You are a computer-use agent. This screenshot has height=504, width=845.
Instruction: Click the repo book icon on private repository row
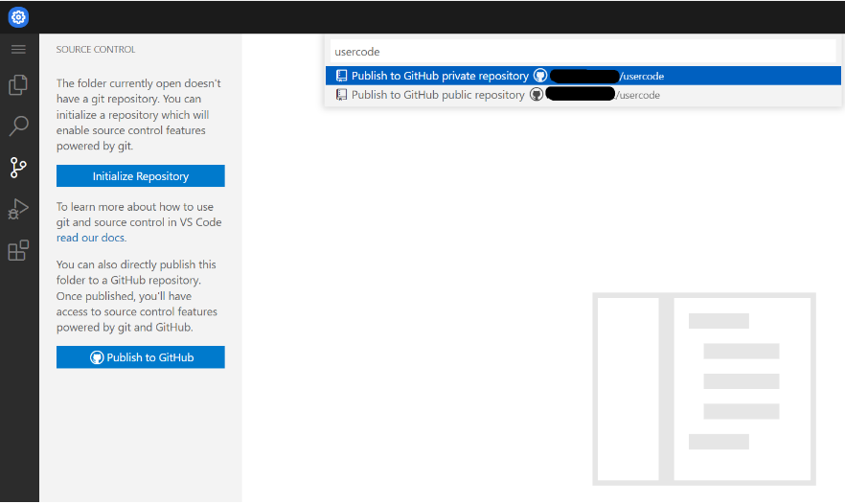[341, 76]
